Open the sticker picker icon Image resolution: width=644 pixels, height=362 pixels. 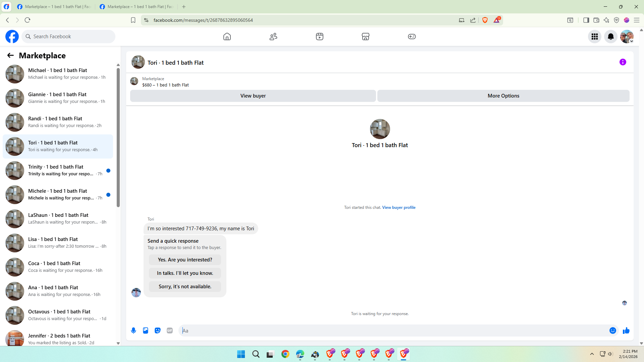(x=158, y=330)
